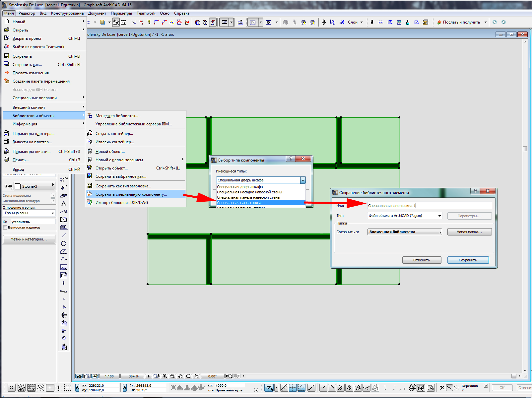The image size is (532, 398).
Task: Click the cancel X icon in bottom bar
Action: (x=11, y=387)
